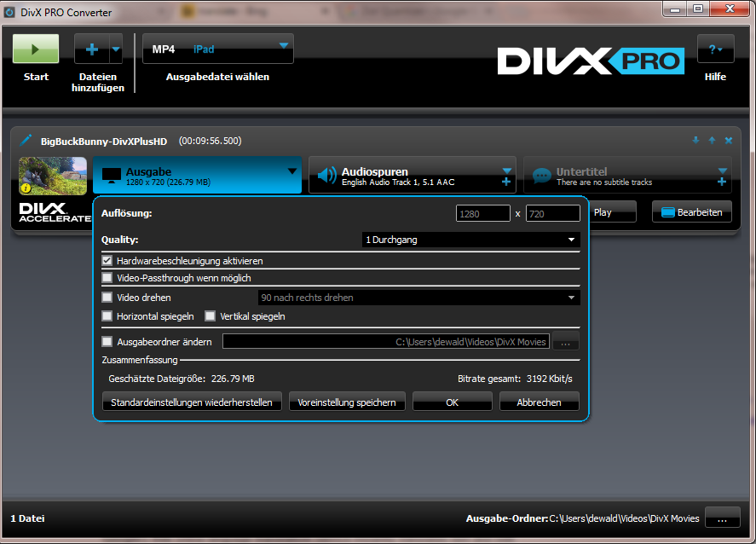The width and height of the screenshot is (756, 544).
Task: Click English Audio Track 1, 5.1 AAC text
Action: point(398,182)
